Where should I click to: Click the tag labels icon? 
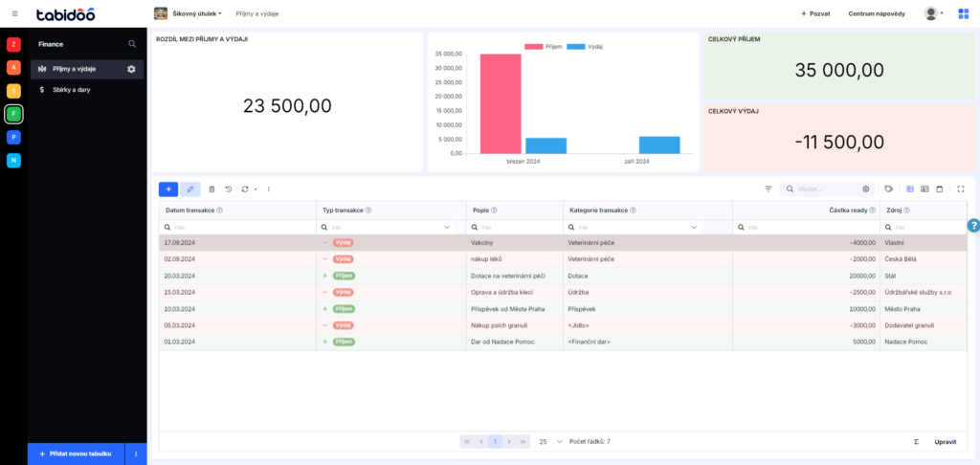tap(888, 188)
